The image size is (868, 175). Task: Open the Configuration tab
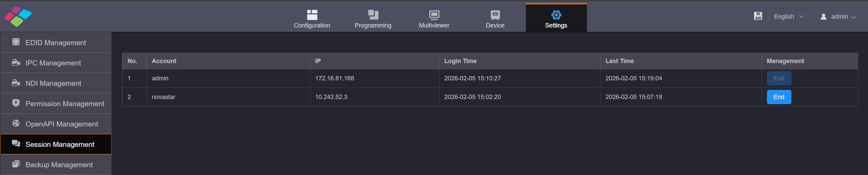click(312, 19)
